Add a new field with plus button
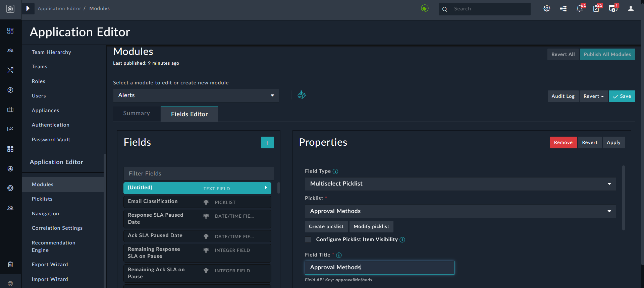Screen dimensions: 644x288 click(x=267, y=143)
